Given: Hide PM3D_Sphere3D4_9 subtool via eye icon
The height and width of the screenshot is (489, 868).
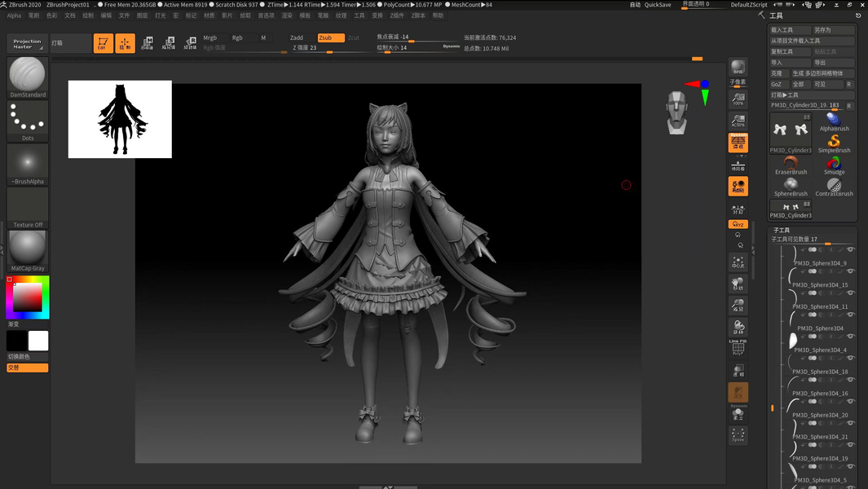Looking at the screenshot, I should pos(850,249).
